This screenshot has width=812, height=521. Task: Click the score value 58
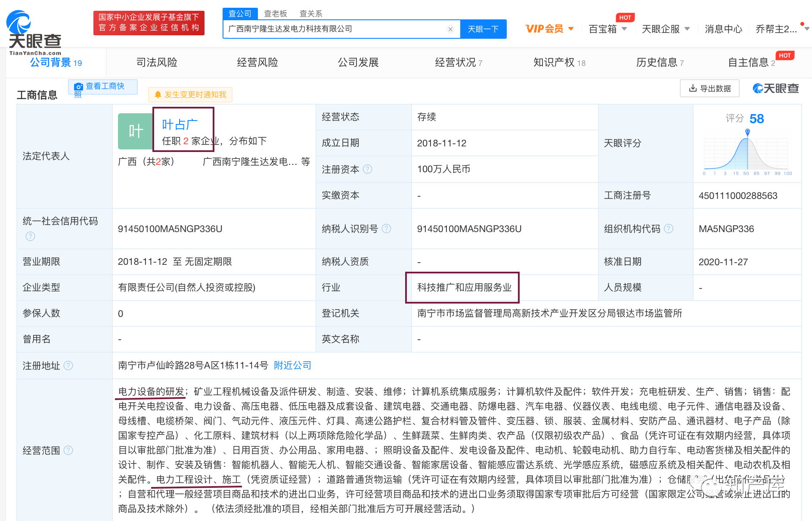(x=756, y=119)
